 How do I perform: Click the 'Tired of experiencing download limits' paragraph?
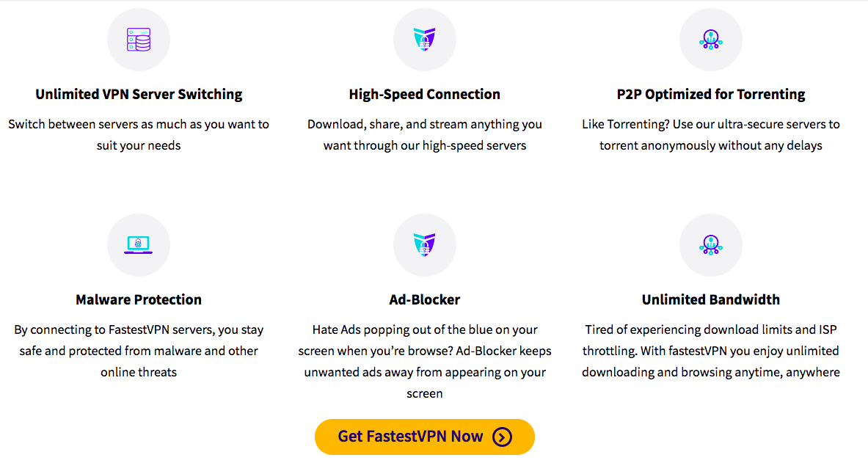point(711,351)
